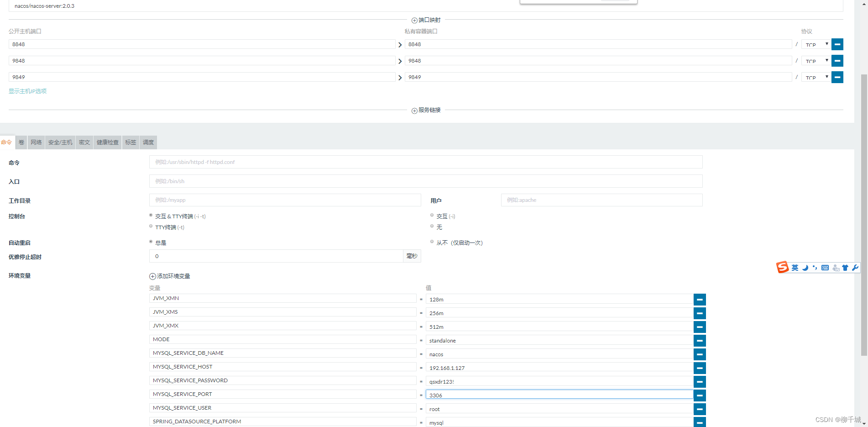Delete the MYSQL_SERVICE_PASSWORD variable row
The height and width of the screenshot is (427, 868).
point(700,382)
